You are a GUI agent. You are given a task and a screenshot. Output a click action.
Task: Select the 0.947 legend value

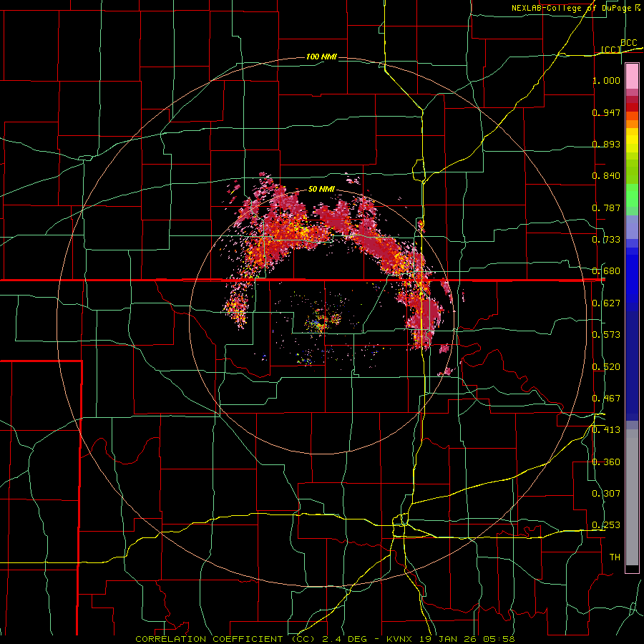pos(606,112)
